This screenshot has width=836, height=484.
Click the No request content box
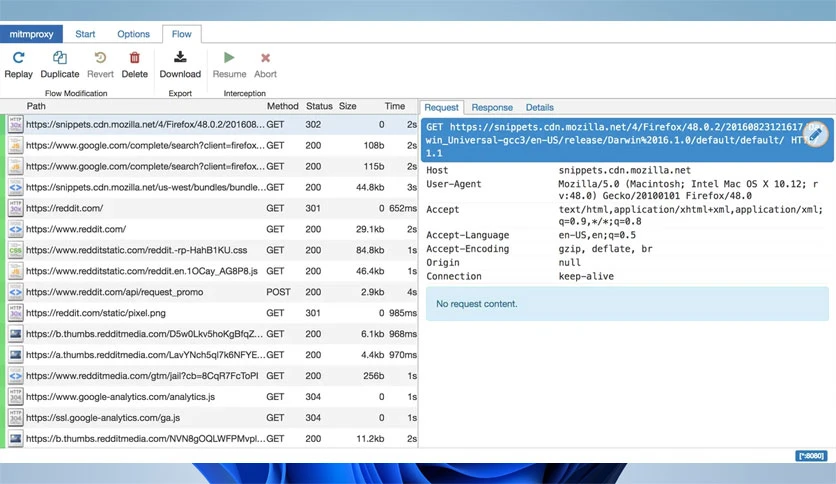tap(627, 304)
